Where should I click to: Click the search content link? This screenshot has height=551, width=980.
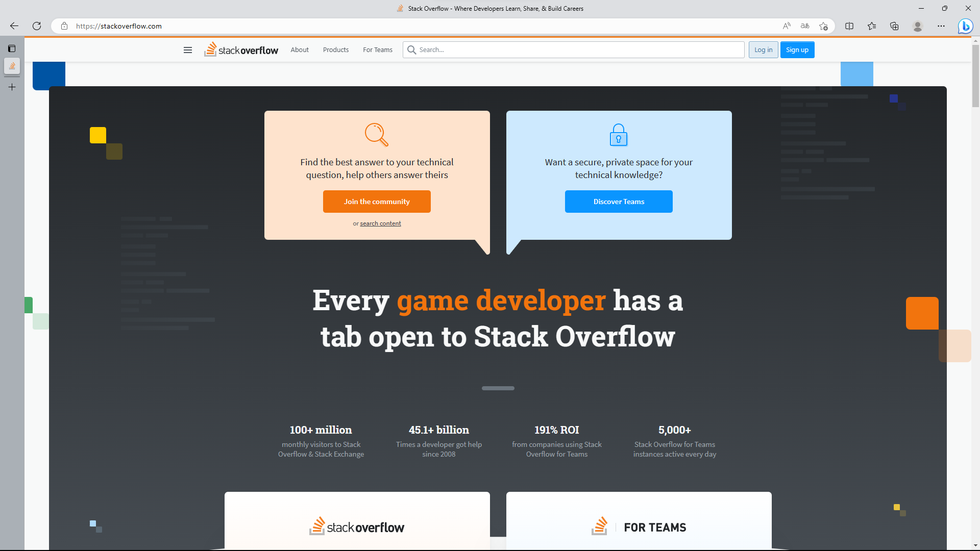[x=380, y=223]
